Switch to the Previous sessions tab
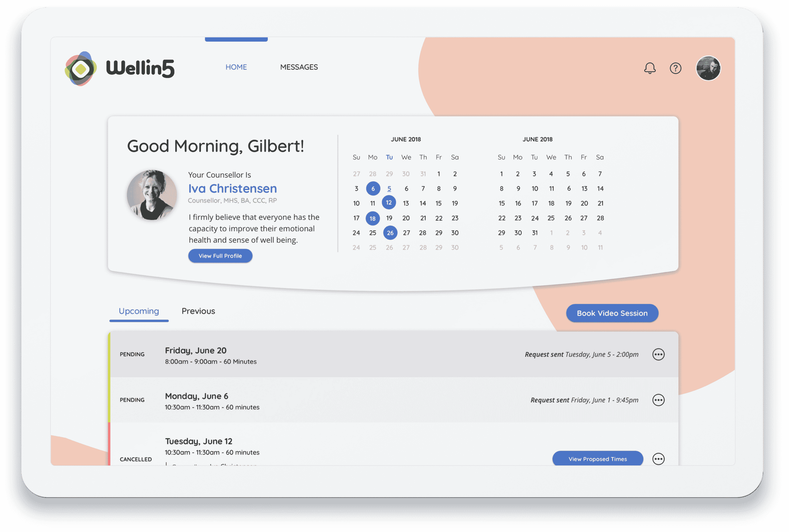Image resolution: width=789 pixels, height=532 pixels. click(x=198, y=311)
